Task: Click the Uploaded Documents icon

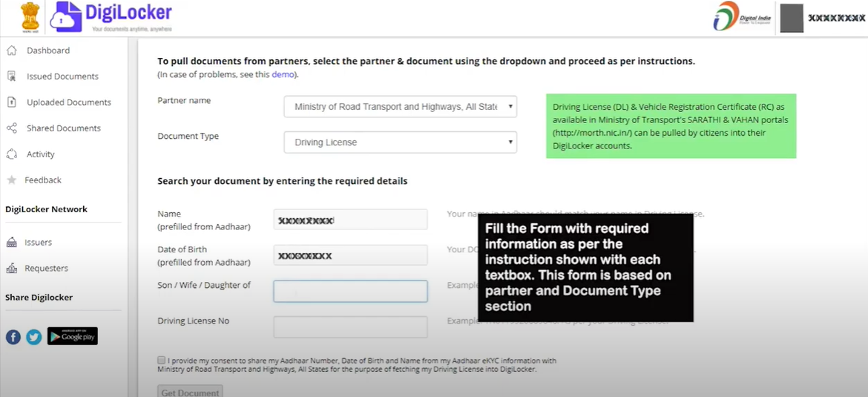Action: tap(12, 102)
